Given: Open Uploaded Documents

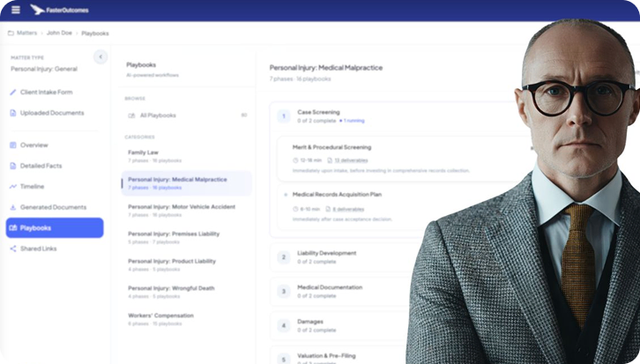Looking at the screenshot, I should pyautogui.click(x=52, y=113).
